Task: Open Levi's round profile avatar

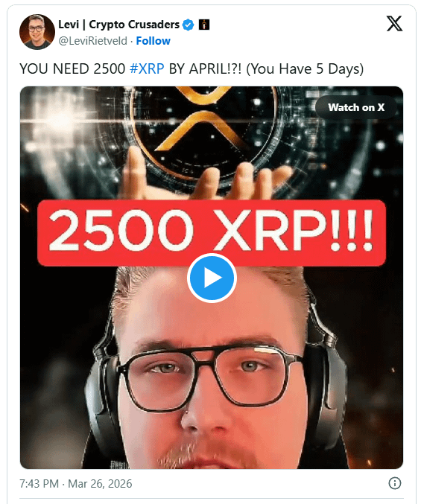Action: coord(37,32)
